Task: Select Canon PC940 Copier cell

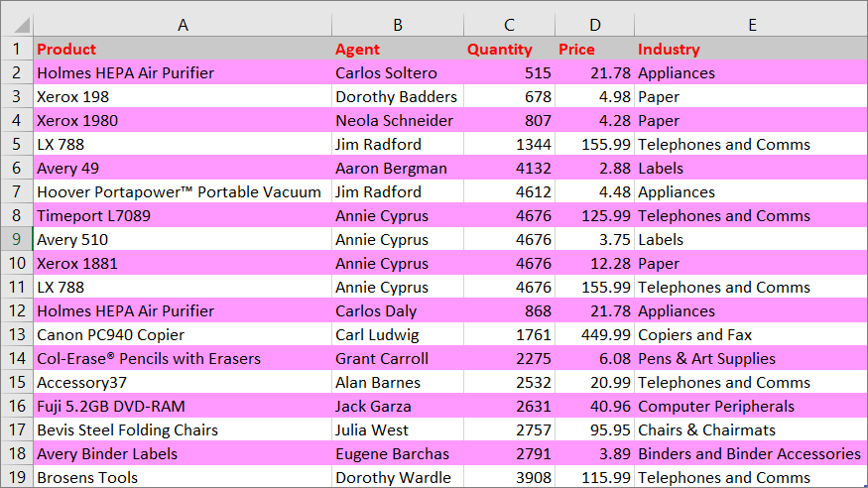Action: pyautogui.click(x=183, y=334)
